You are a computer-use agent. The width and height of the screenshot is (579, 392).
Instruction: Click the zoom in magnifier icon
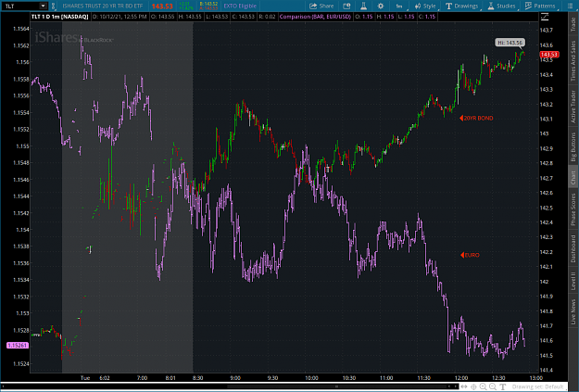click(x=483, y=386)
